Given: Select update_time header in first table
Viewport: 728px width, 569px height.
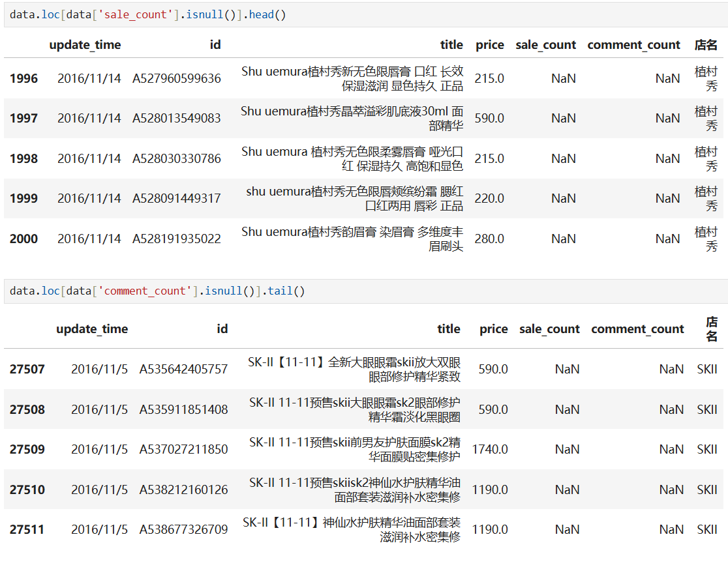Looking at the screenshot, I should (x=85, y=44).
